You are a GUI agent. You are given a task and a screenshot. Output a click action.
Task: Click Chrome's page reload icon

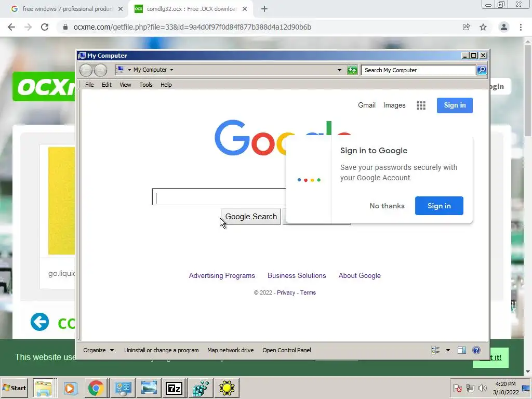[45, 27]
